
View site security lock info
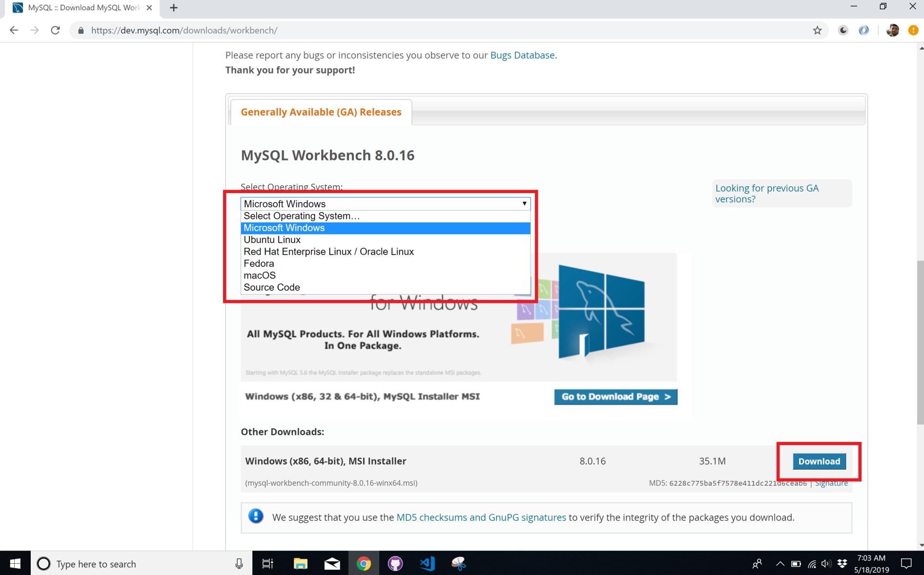(x=81, y=30)
